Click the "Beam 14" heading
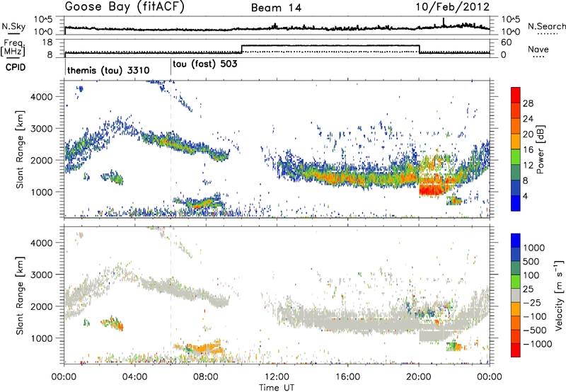The height and width of the screenshot is (392, 566). 276,8
